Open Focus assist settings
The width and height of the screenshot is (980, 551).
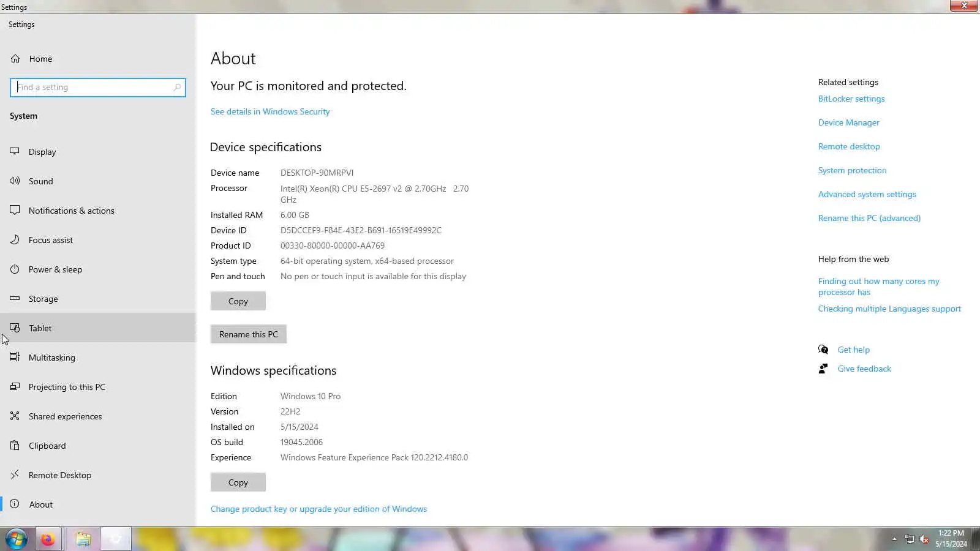(x=98, y=240)
